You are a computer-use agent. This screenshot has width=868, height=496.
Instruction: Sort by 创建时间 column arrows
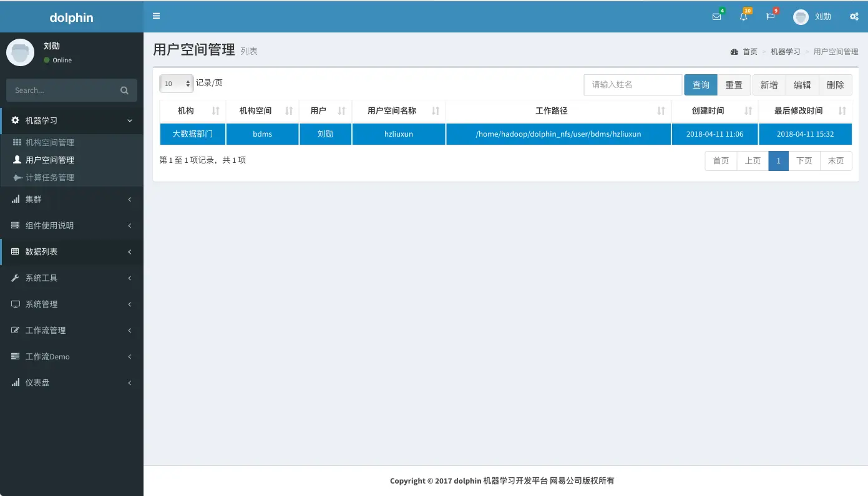tap(749, 111)
